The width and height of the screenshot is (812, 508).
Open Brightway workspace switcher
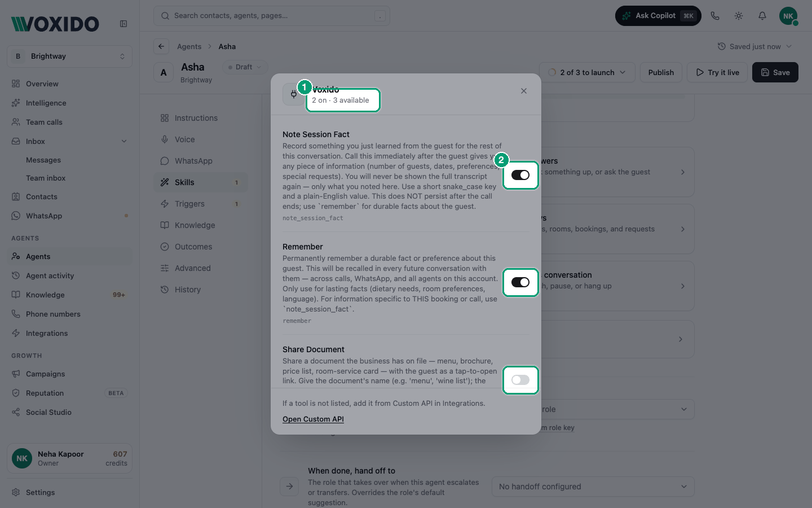[70, 56]
